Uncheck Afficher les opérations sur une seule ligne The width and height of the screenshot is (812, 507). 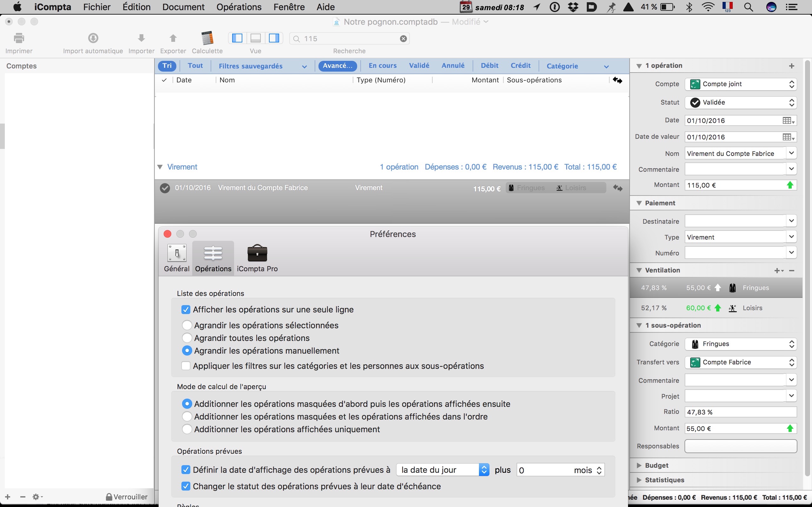pos(186,310)
